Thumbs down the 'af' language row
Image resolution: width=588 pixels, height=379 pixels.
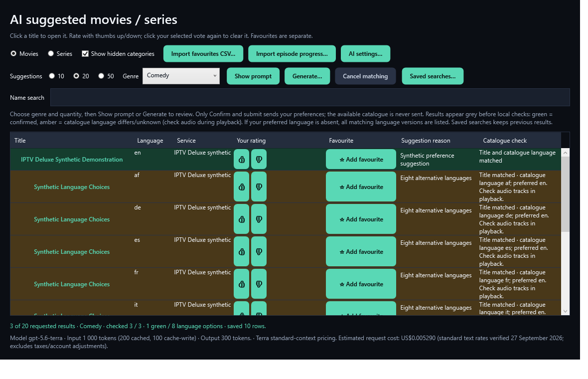click(x=259, y=187)
